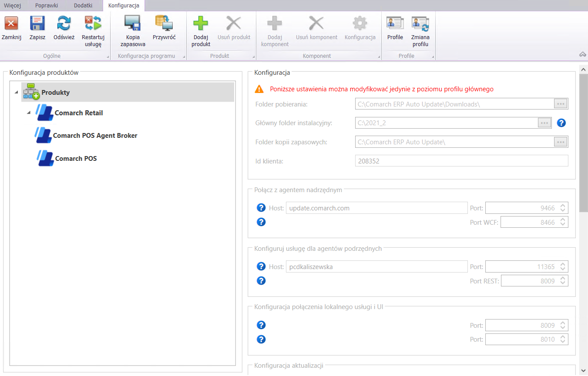The height and width of the screenshot is (376, 588).
Task: Click the host field containing pcdkaliszewska
Action: pos(376,266)
